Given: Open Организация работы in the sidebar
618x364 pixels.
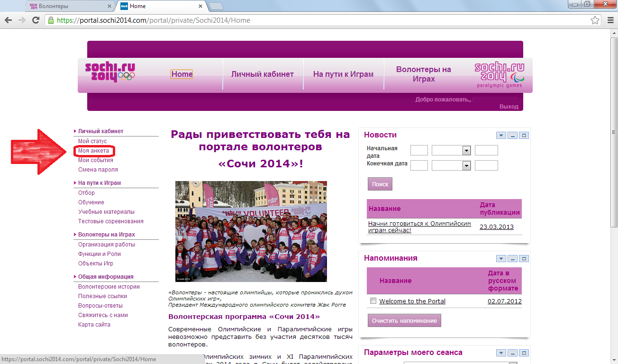Looking at the screenshot, I should click(107, 245).
